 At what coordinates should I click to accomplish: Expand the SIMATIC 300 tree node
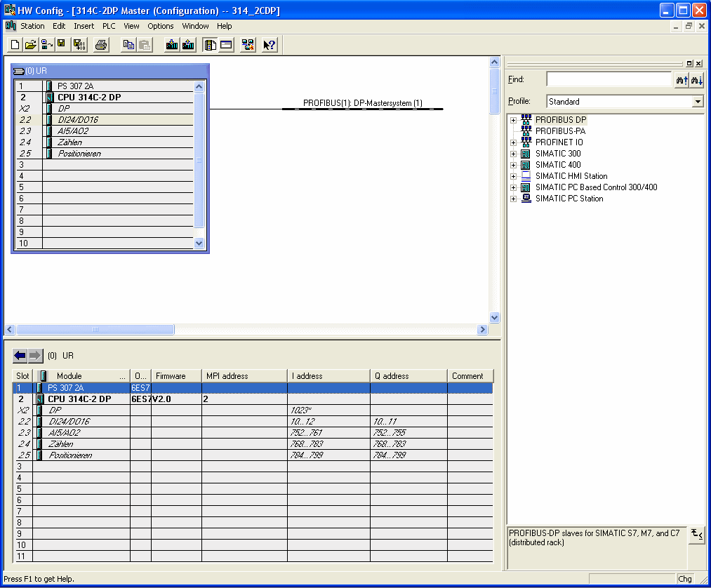513,154
